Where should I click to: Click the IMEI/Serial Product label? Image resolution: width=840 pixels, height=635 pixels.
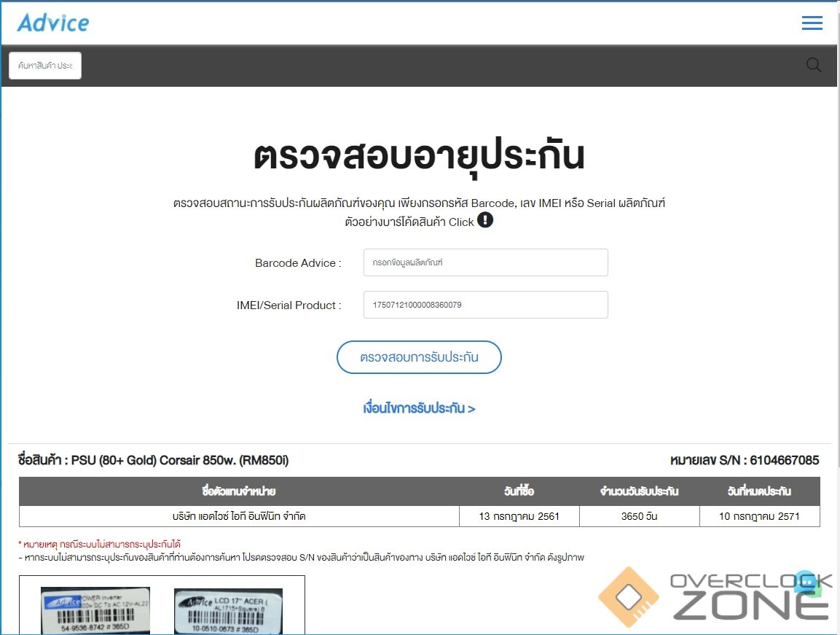point(288,305)
